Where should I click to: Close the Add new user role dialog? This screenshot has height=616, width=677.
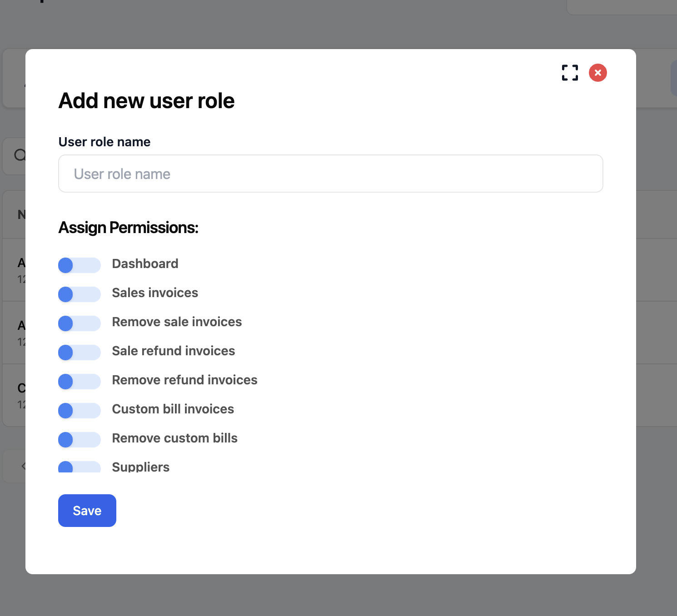597,73
